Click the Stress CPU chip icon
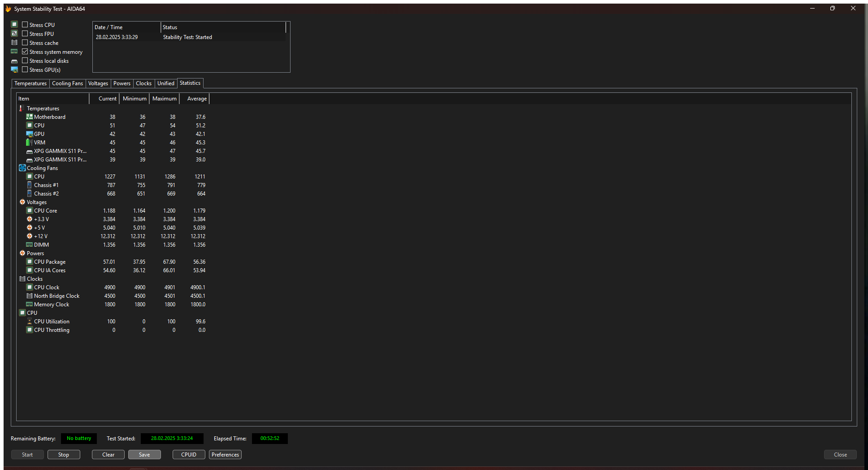 tap(14, 25)
